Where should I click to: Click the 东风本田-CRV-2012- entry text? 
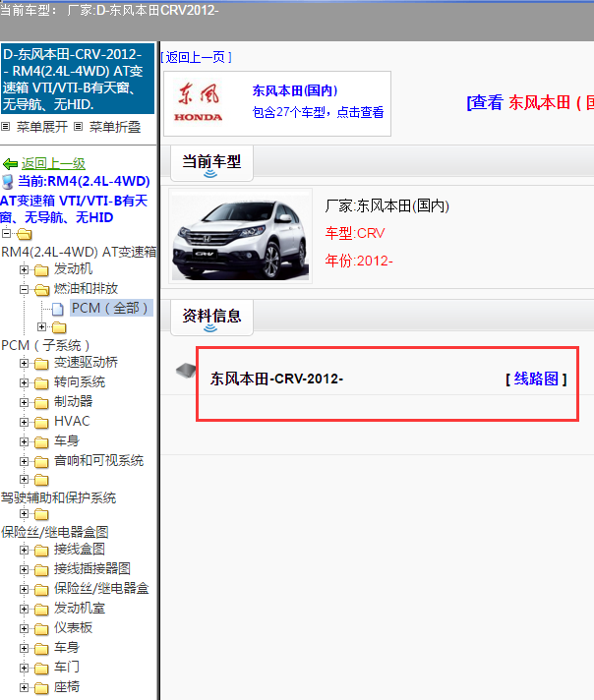click(x=276, y=379)
